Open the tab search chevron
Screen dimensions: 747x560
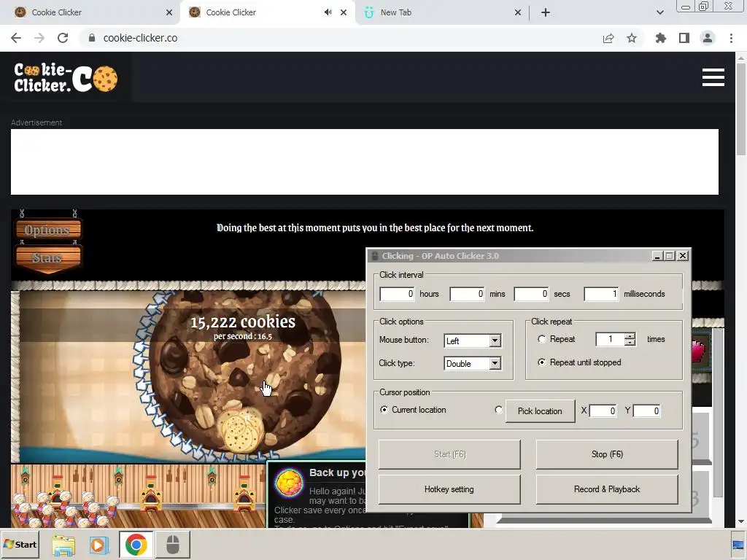(x=659, y=12)
